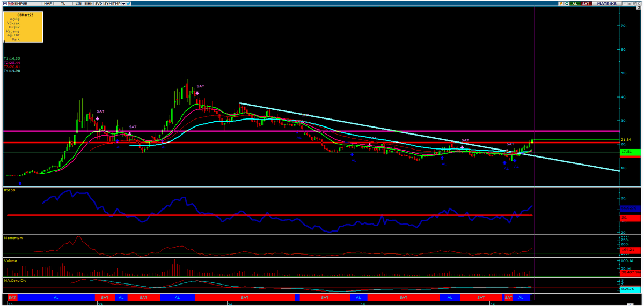Viewport: 644px width, 306px height.
Task: Toggle the KHN toolbar button
Action: click(x=89, y=4)
